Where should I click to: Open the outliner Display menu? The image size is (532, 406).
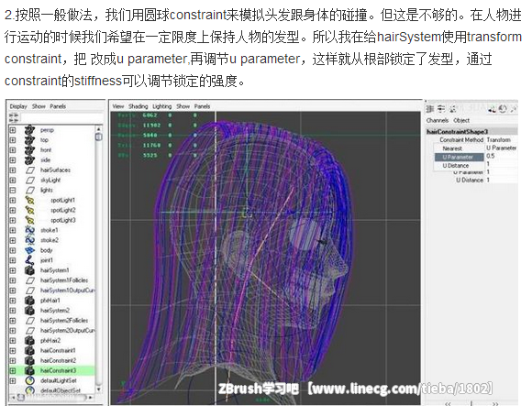coord(18,106)
